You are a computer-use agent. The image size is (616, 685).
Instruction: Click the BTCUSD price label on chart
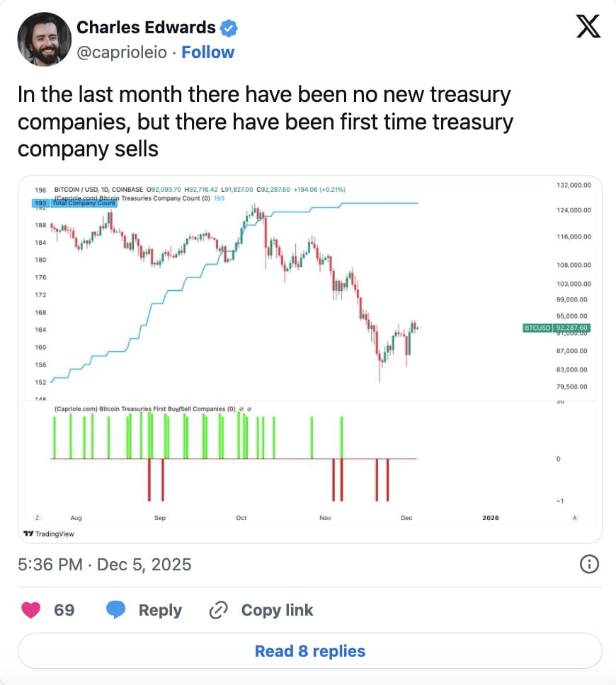point(556,328)
